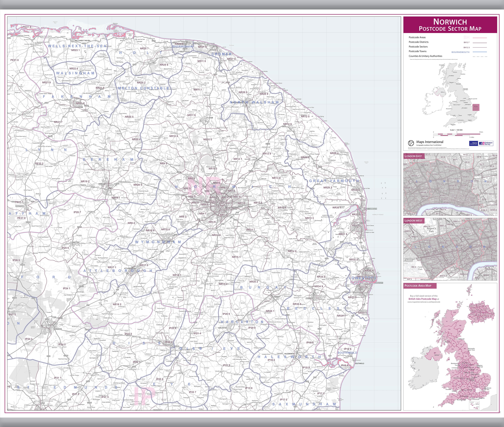Click the 'NR22 6' sector label
504x427 pixels.
tap(74, 68)
